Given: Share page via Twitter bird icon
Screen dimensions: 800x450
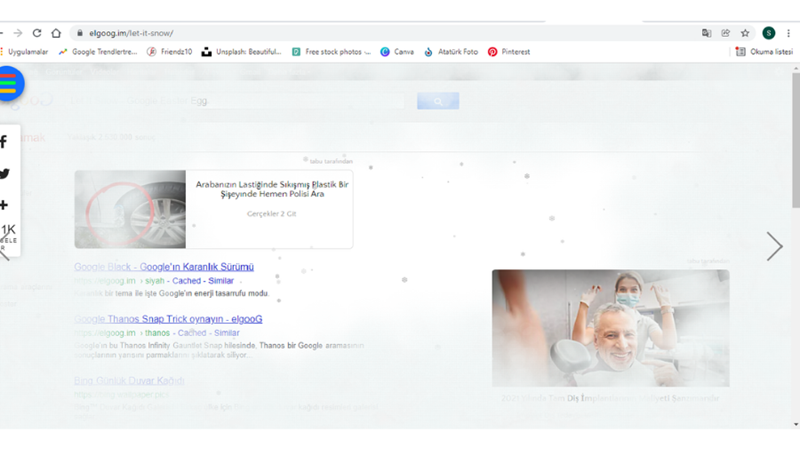Looking at the screenshot, I should tap(5, 174).
